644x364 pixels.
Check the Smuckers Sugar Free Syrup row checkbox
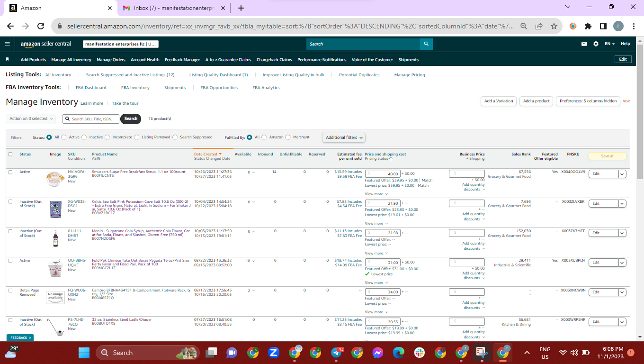(10, 172)
